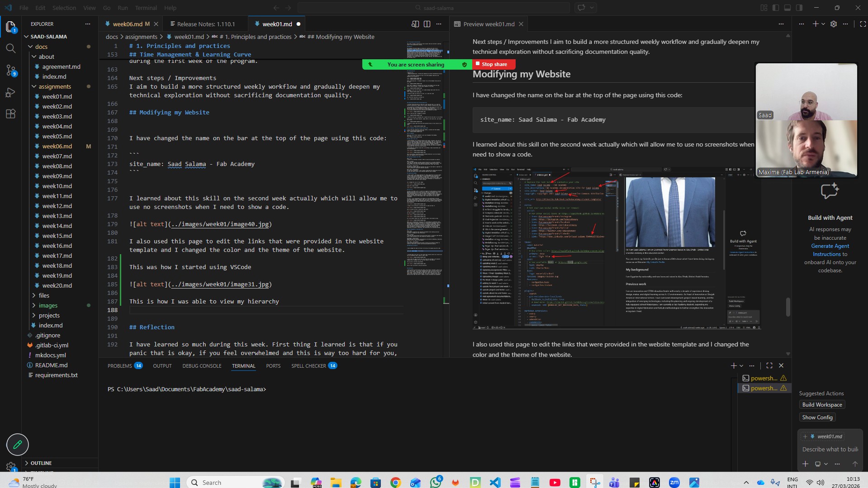Screen dimensions: 868x488
Task: Open preview pane more actions menu
Action: click(x=781, y=24)
